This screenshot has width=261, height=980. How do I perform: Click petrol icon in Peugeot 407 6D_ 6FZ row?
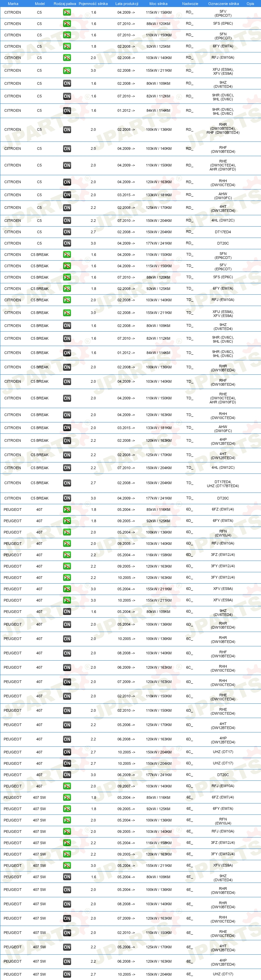click(67, 510)
